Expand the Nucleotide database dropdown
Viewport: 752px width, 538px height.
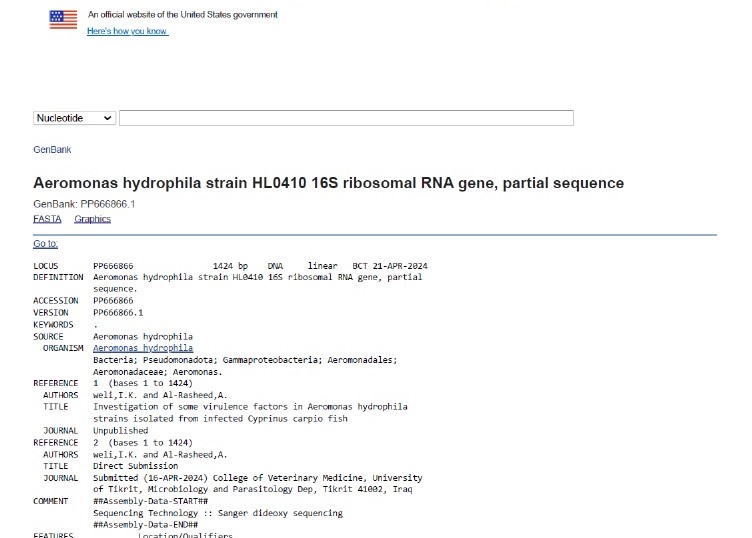coord(75,118)
